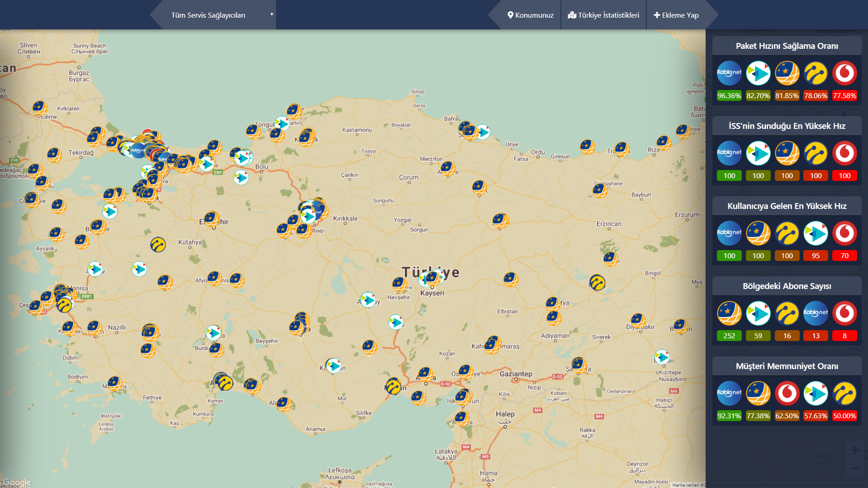Click Türk Telekom marker near Tekirdağ
The image size is (868, 488).
[x=54, y=155]
